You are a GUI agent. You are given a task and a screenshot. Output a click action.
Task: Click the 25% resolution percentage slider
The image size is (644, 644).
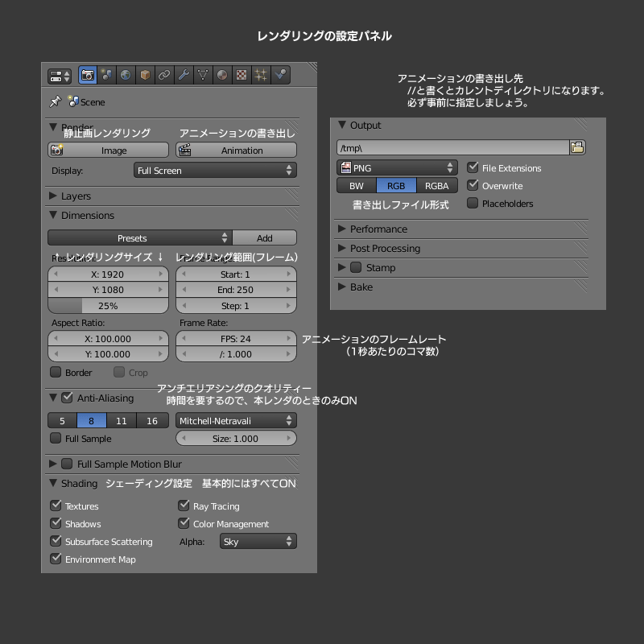point(108,306)
